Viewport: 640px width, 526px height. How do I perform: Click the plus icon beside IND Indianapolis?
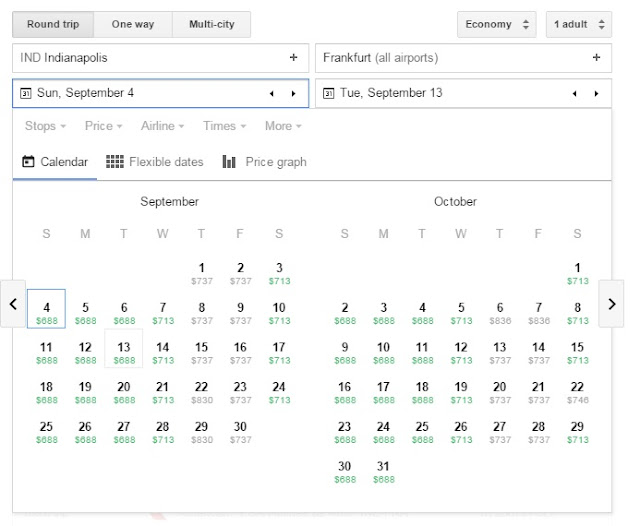tap(293, 58)
